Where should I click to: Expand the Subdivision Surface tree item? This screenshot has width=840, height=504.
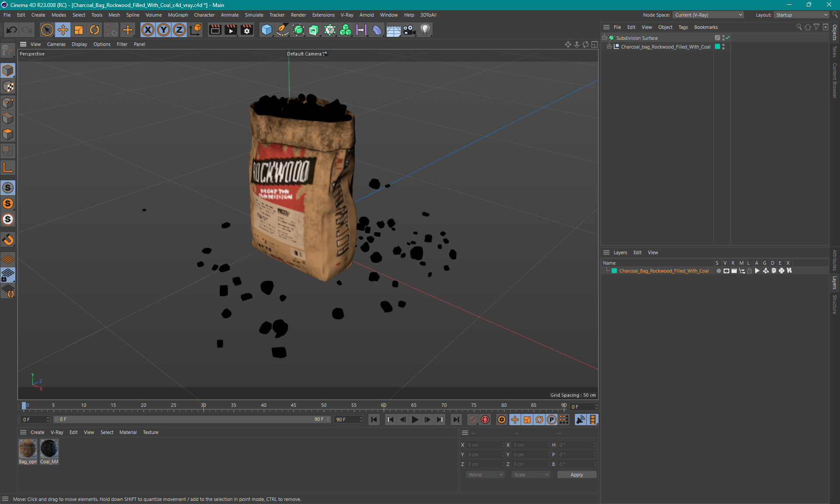pos(605,38)
